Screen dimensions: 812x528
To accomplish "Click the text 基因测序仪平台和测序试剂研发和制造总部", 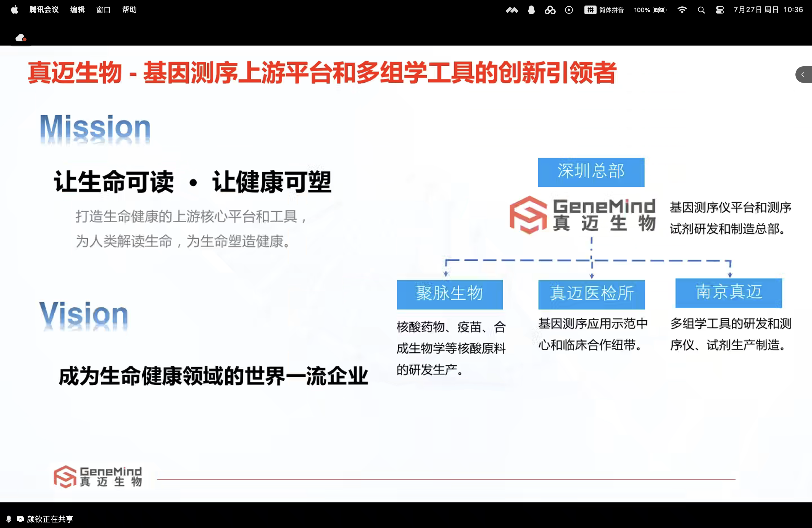I will (x=731, y=218).
